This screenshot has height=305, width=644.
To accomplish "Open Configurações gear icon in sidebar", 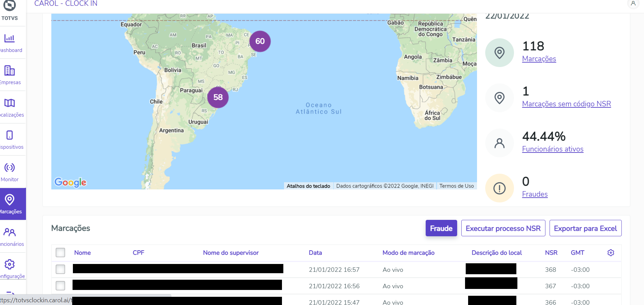I will (10, 264).
